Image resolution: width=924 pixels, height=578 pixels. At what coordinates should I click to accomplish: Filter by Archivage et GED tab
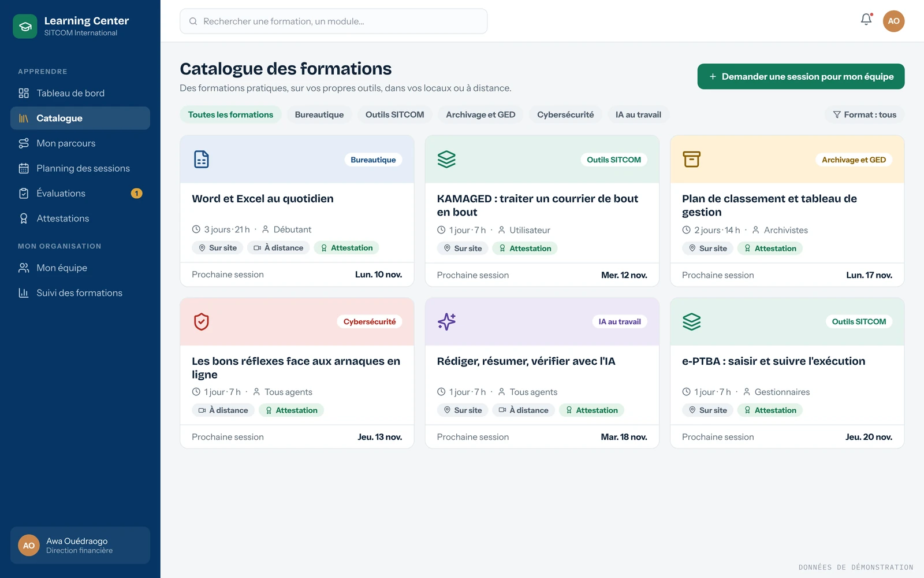tap(480, 114)
